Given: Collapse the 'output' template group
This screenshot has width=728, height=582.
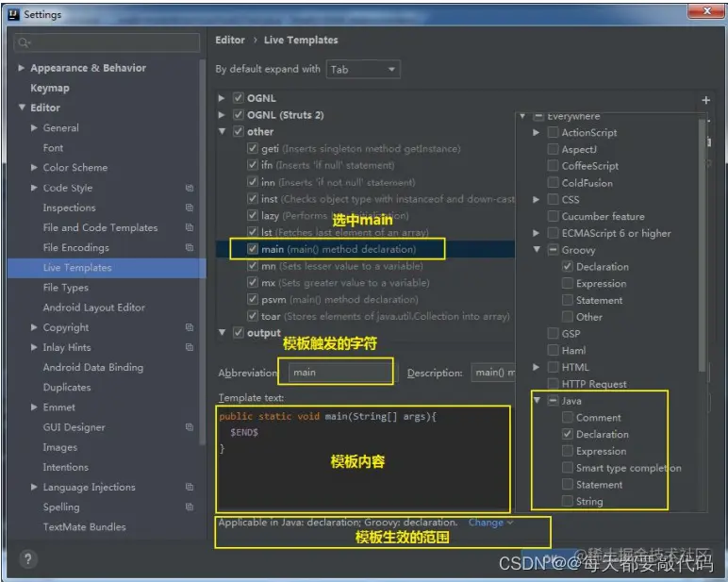Looking at the screenshot, I should 222,333.
